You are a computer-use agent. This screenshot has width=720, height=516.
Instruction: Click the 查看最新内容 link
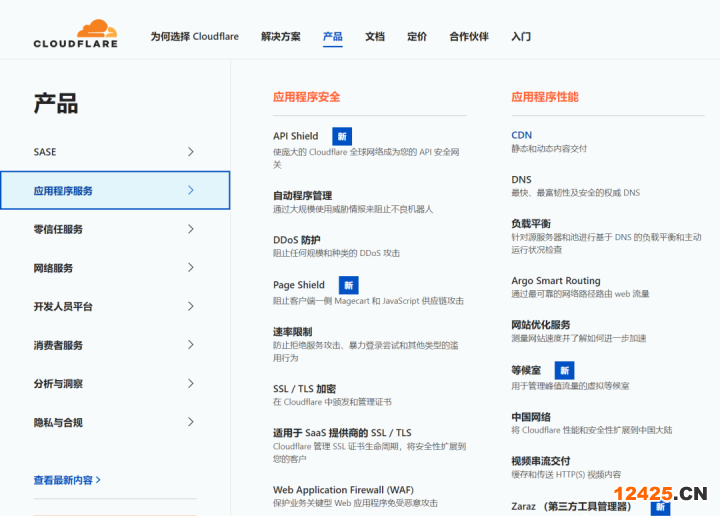click(67, 480)
